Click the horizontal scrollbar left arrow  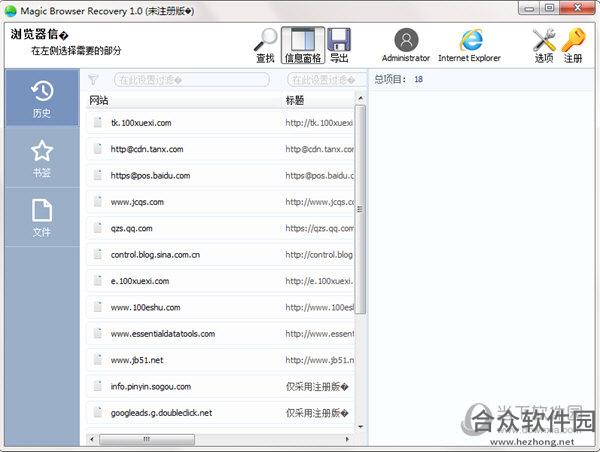[92, 439]
